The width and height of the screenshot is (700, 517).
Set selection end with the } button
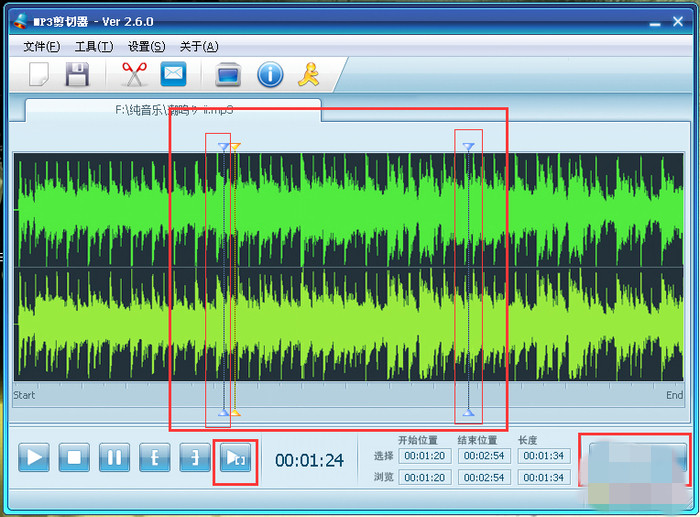[195, 458]
